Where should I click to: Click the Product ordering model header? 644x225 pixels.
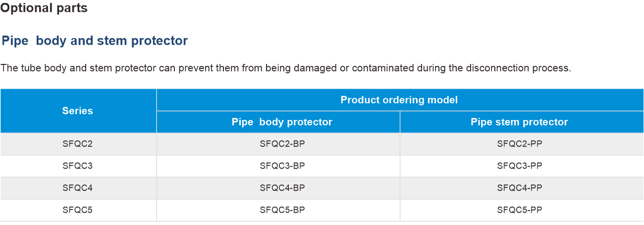click(399, 100)
